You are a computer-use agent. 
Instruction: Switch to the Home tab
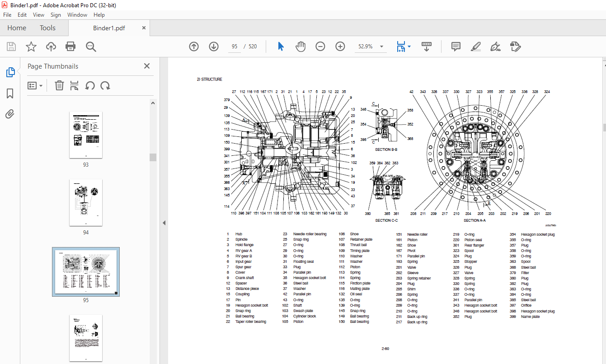point(17,28)
